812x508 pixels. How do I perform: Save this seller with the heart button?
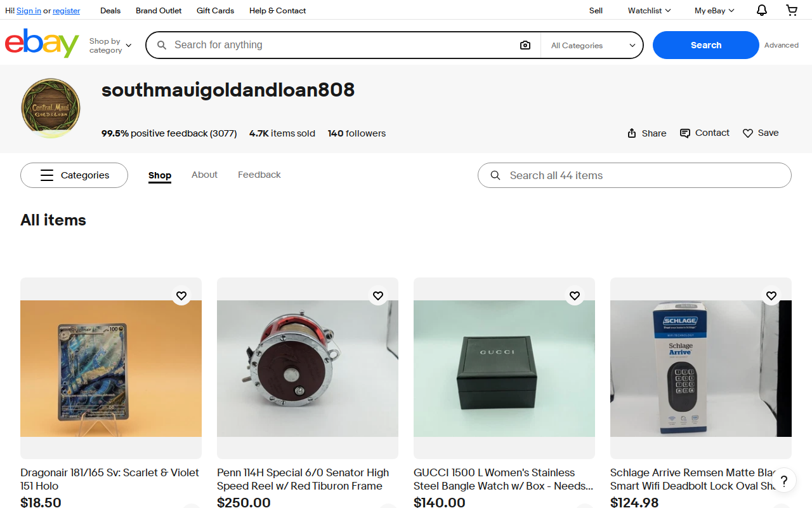tap(761, 133)
